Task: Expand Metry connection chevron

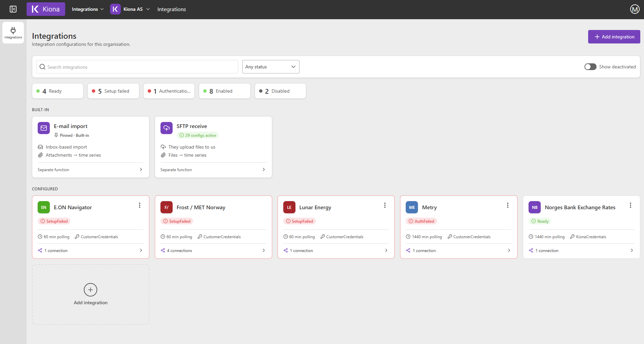Action: (x=509, y=250)
